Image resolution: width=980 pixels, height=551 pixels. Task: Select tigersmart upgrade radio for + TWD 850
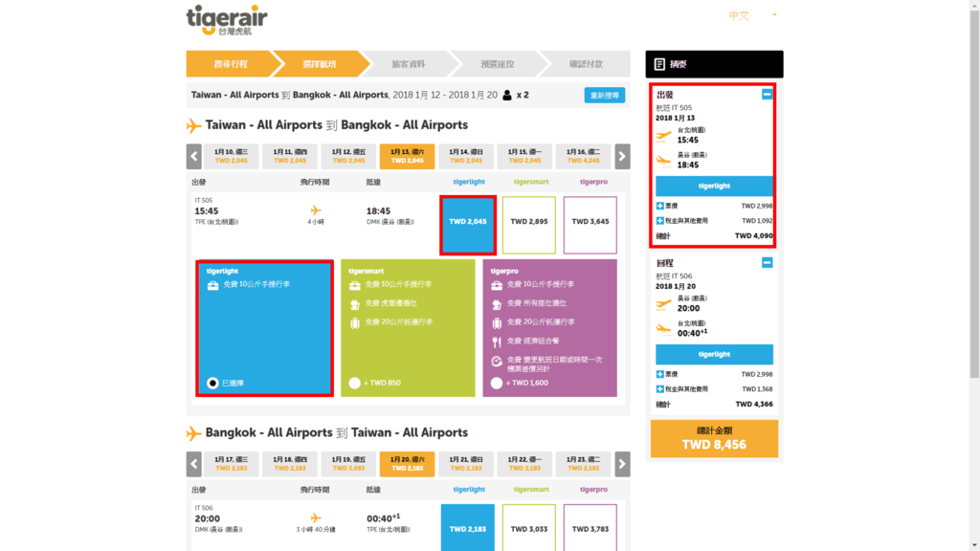coord(354,383)
